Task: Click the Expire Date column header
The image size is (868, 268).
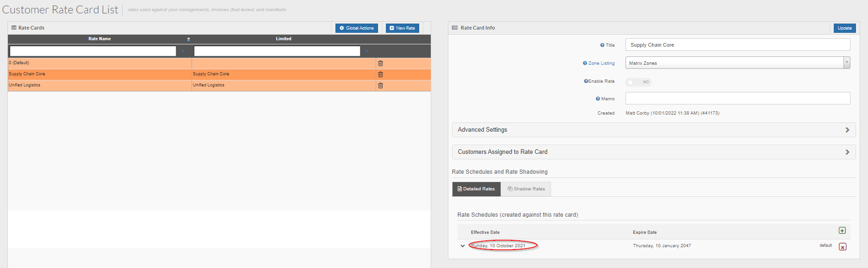Action: pyautogui.click(x=645, y=232)
